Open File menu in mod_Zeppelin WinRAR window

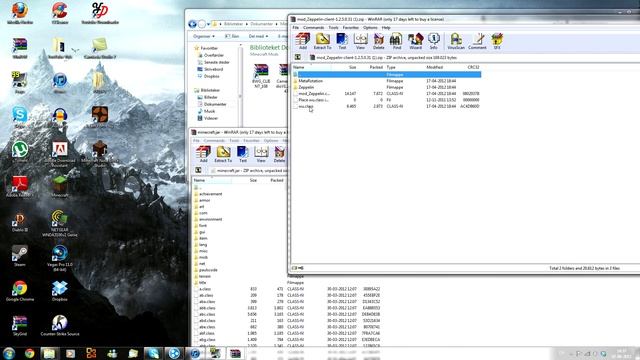(296, 28)
